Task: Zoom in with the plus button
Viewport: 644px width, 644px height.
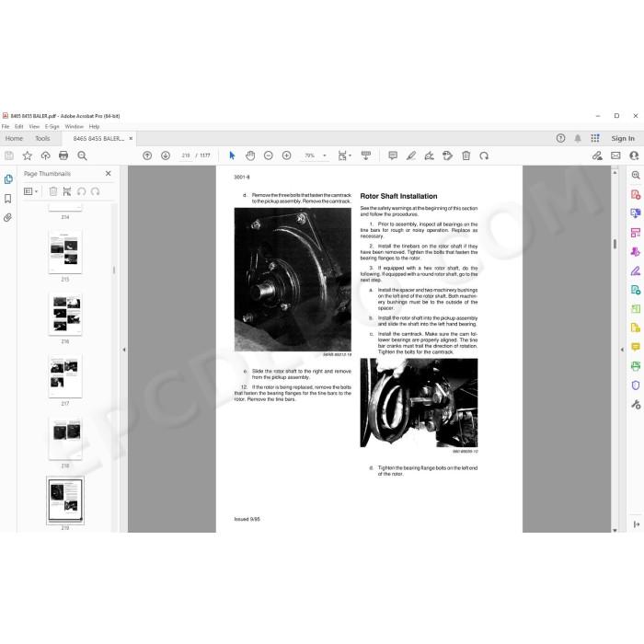Action: point(287,155)
